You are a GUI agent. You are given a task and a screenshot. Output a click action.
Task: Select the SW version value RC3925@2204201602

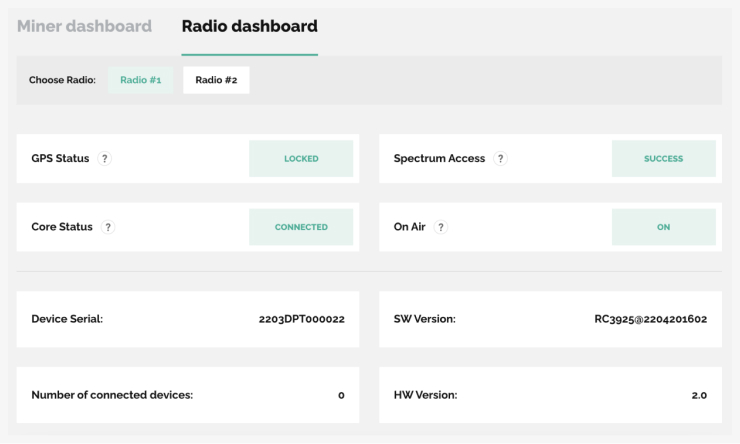[x=650, y=319]
